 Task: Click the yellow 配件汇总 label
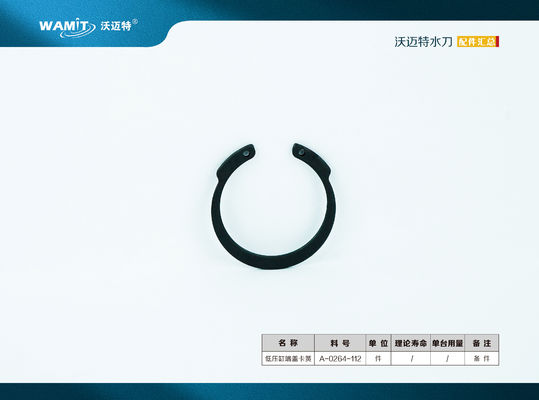[478, 42]
